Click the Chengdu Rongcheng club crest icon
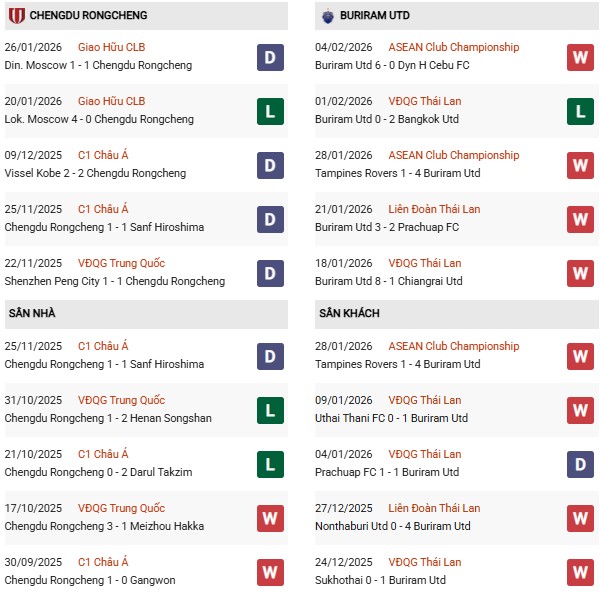The image size is (600, 593). (x=16, y=16)
